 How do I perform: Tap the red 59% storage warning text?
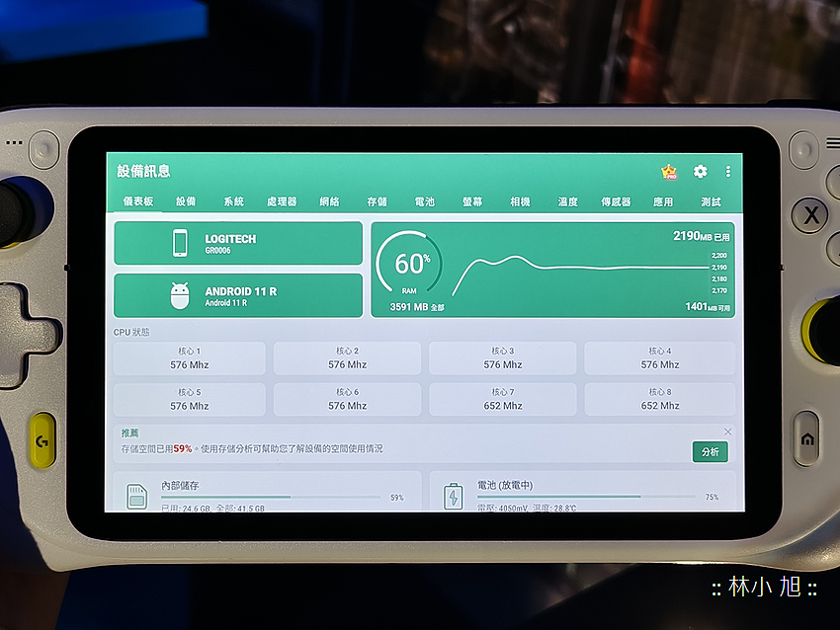click(183, 448)
